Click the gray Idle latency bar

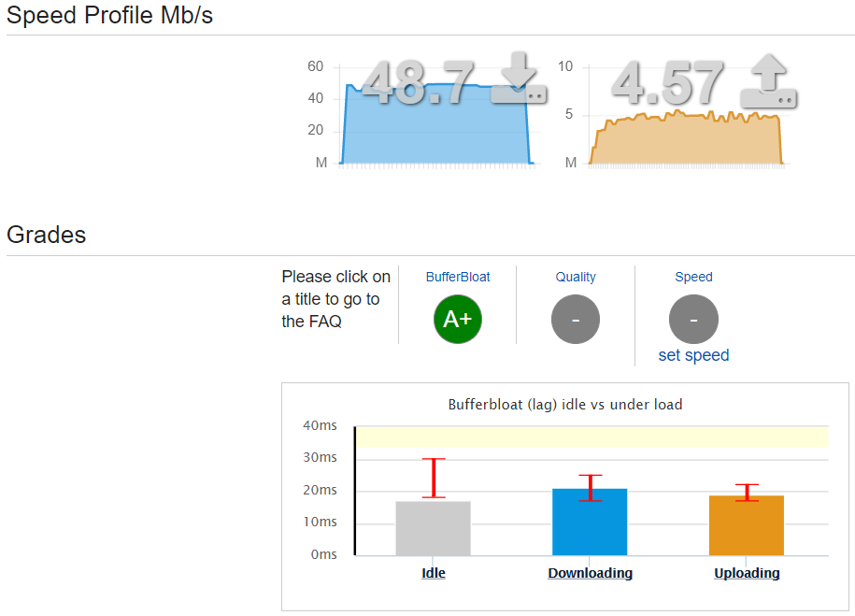(433, 528)
